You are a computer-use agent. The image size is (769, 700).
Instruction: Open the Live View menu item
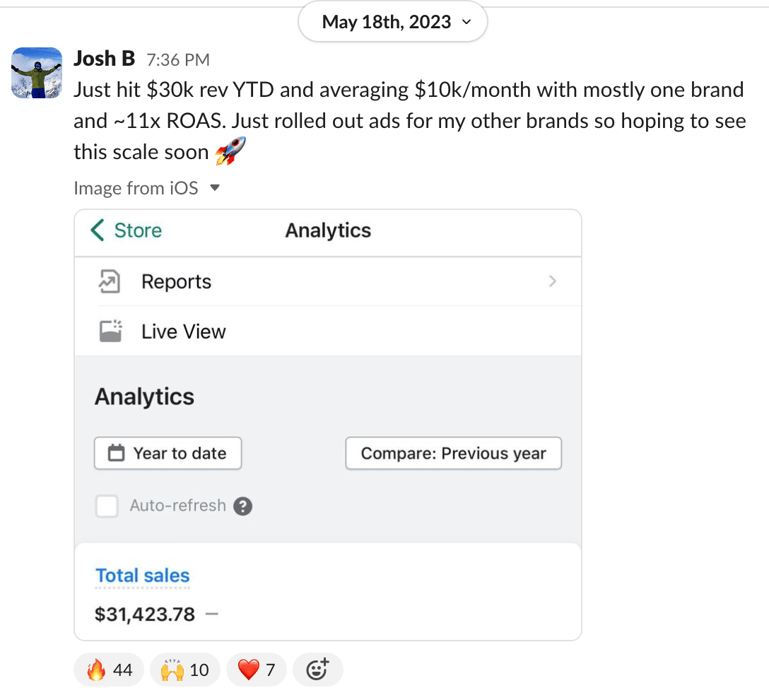click(x=183, y=332)
